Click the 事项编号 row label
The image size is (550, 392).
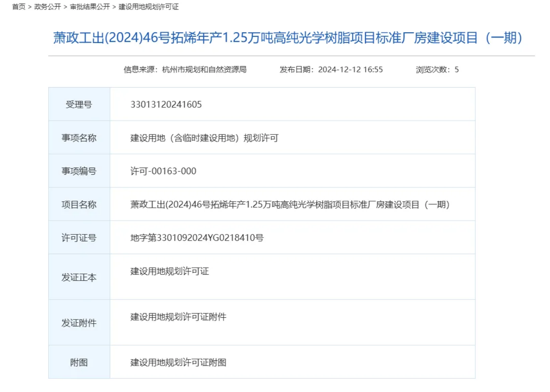point(79,171)
